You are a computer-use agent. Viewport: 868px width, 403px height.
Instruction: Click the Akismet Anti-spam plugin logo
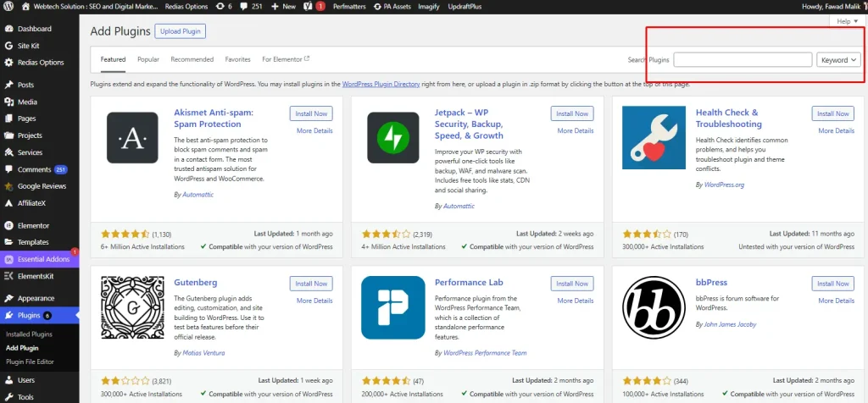(x=132, y=138)
